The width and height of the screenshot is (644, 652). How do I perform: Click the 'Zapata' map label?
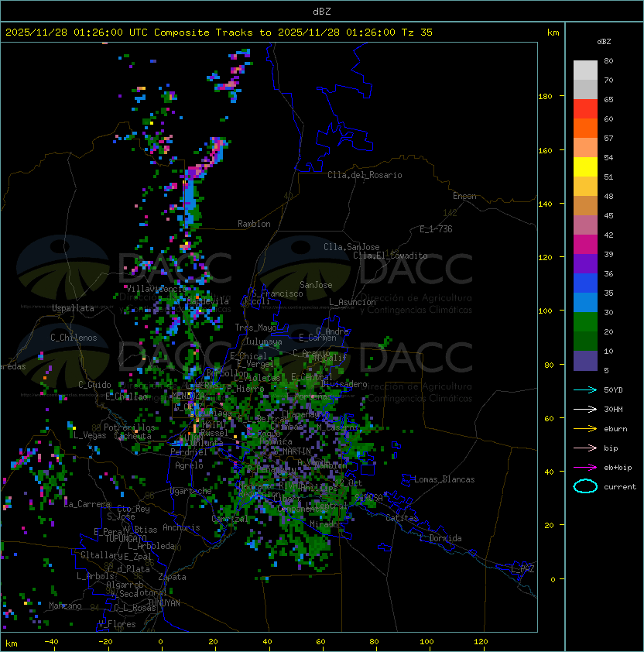(x=172, y=577)
